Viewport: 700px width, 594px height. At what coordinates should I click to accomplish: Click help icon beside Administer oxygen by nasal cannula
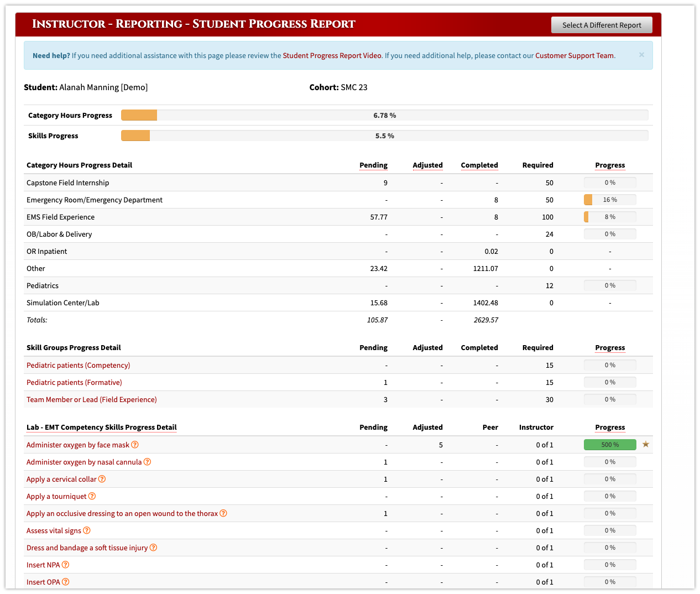(x=147, y=462)
